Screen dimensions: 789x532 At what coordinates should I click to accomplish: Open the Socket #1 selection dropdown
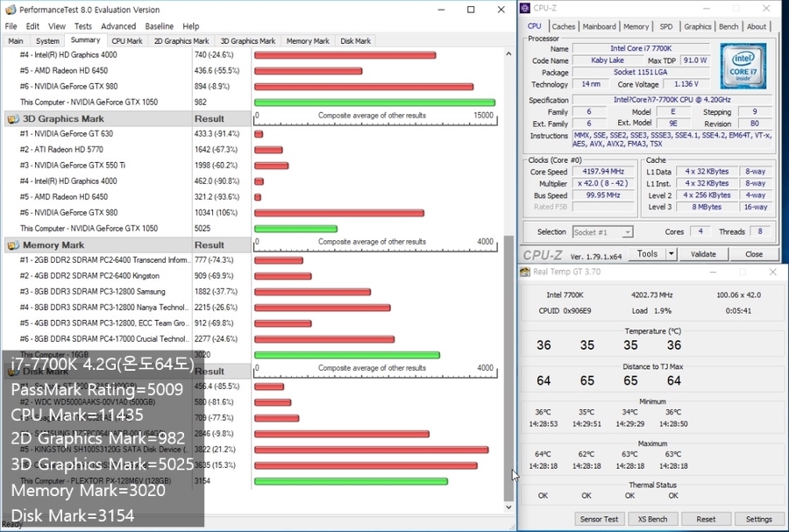603,232
